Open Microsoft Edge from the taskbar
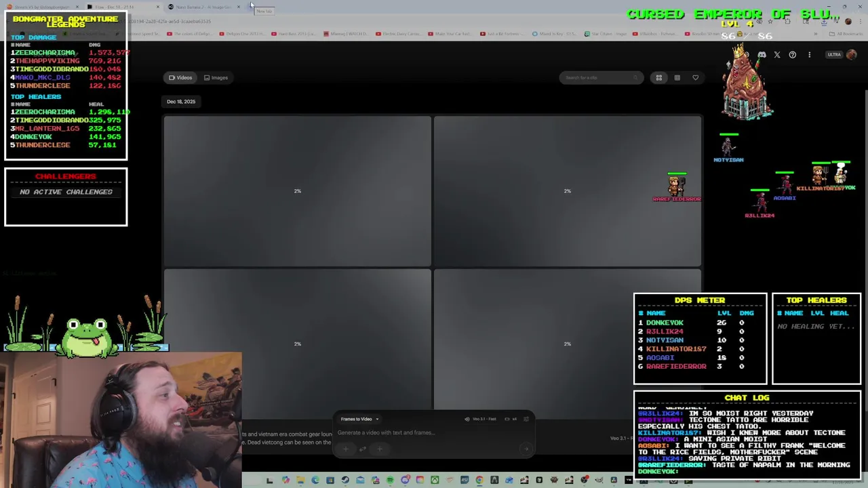The height and width of the screenshot is (488, 868). [315, 481]
